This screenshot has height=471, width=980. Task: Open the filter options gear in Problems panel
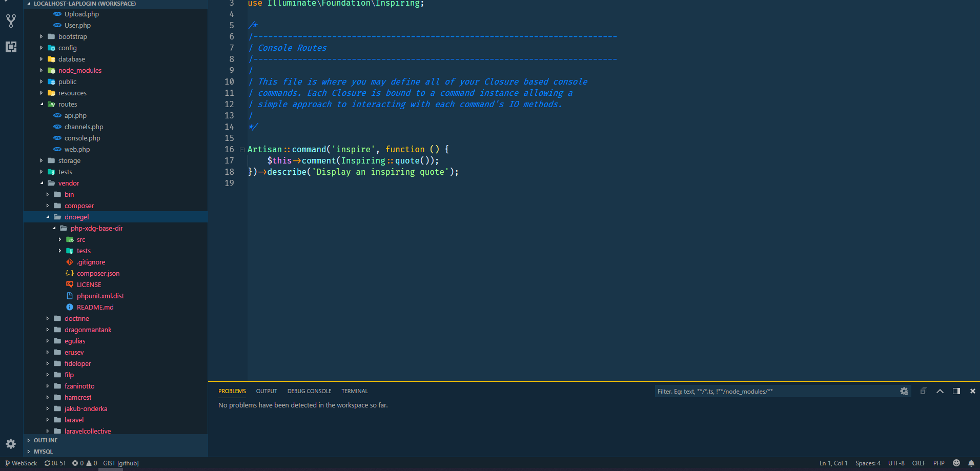pyautogui.click(x=904, y=391)
